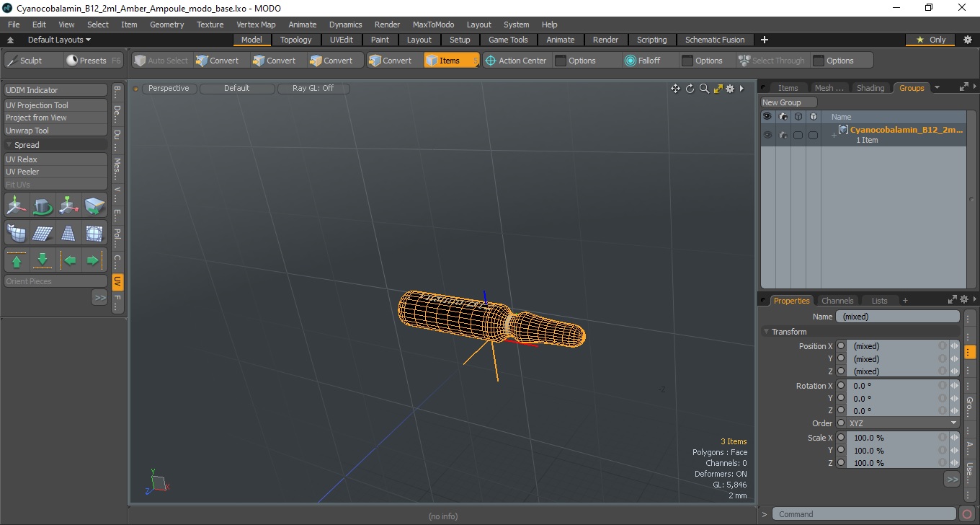Image resolution: width=980 pixels, height=525 pixels.
Task: Open the Vertex Map menu
Action: pyautogui.click(x=256, y=25)
